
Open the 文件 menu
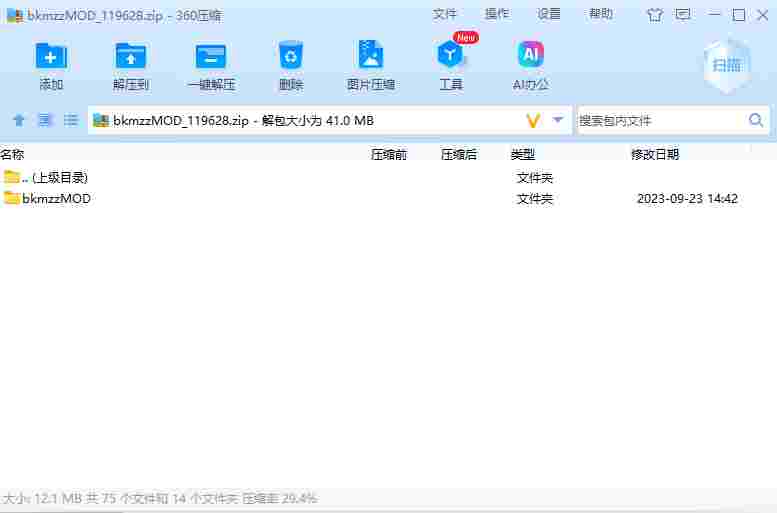pos(444,14)
